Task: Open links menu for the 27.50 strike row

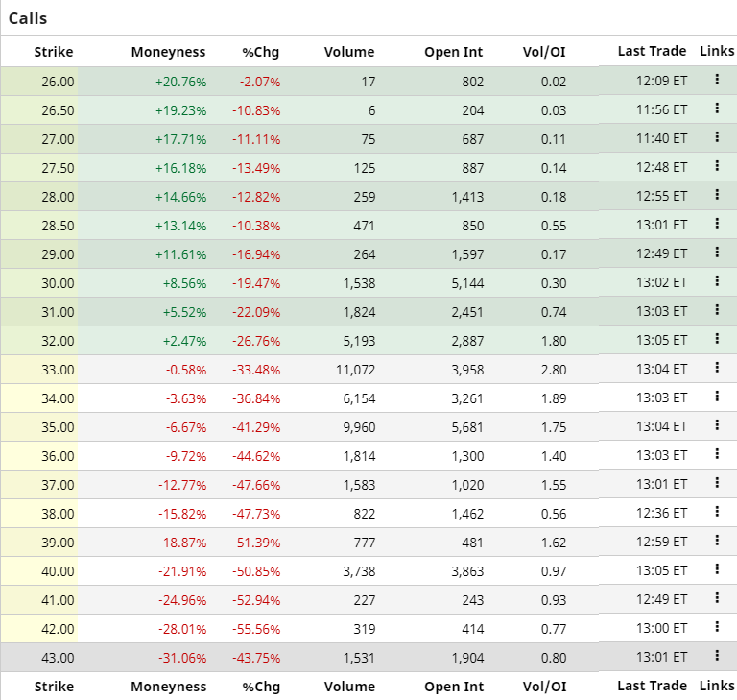Action: point(717,165)
